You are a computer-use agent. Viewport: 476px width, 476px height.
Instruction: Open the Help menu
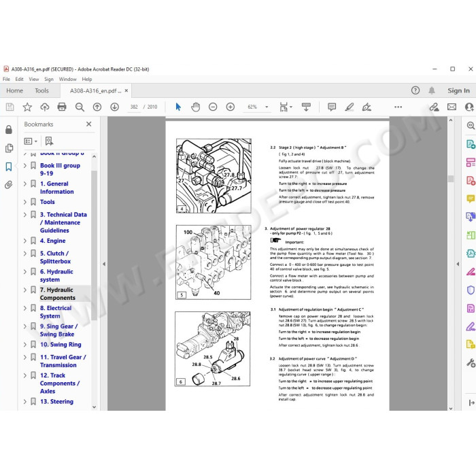pos(87,80)
